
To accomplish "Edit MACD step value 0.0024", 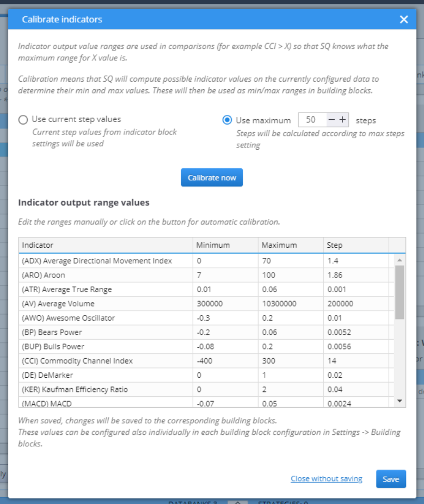I will [x=356, y=402].
